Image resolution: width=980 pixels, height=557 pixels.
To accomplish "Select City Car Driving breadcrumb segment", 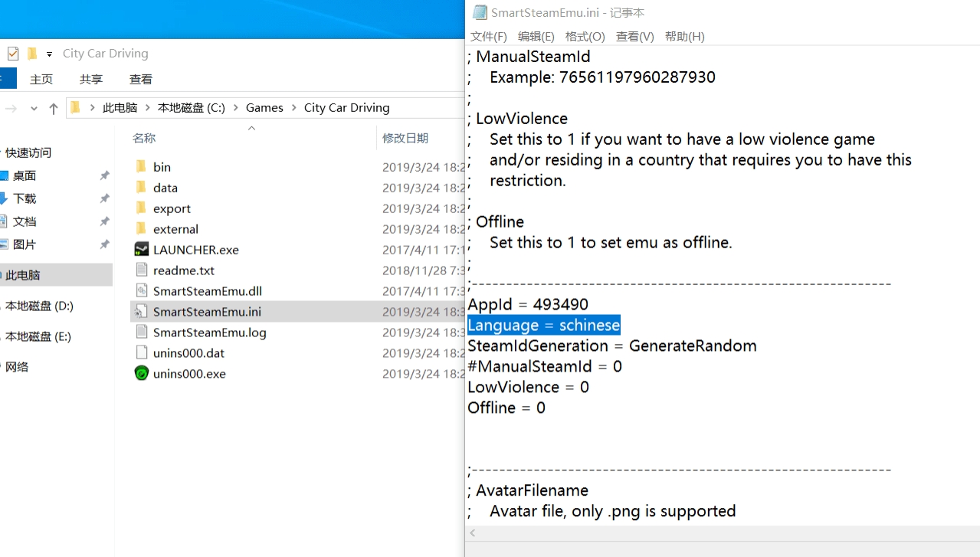I will (x=347, y=108).
